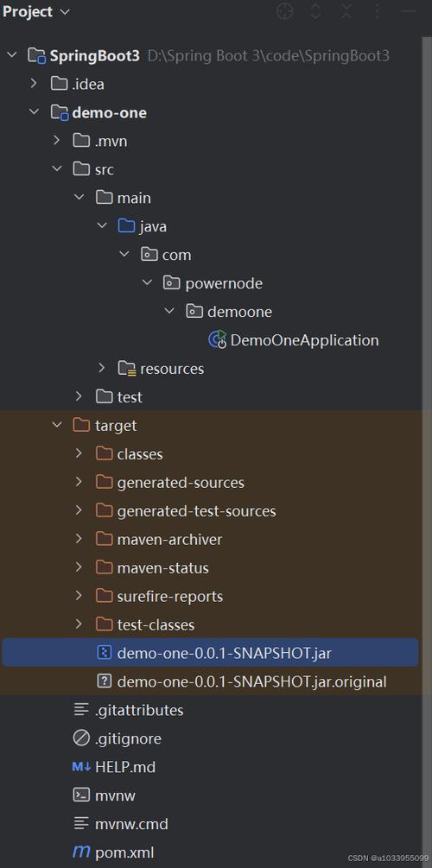Viewport: 432px width, 868px height.
Task: Expand the resources folder
Action: click(x=101, y=368)
